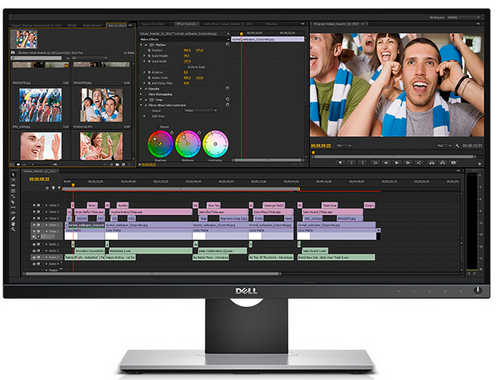Toggle the Uniform Scale checkbox
This screenshot has height=380, width=499.
186,67
